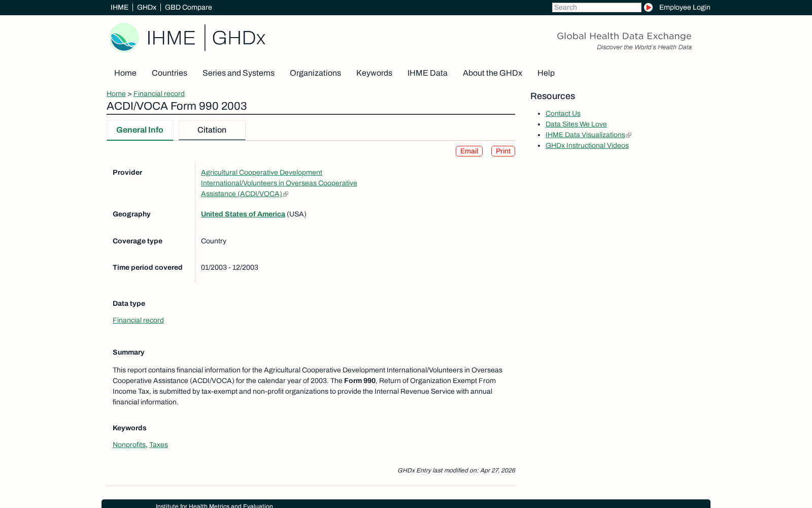Viewport: 812px width, 508px height.
Task: Open Contact Us resource link
Action: coord(563,113)
